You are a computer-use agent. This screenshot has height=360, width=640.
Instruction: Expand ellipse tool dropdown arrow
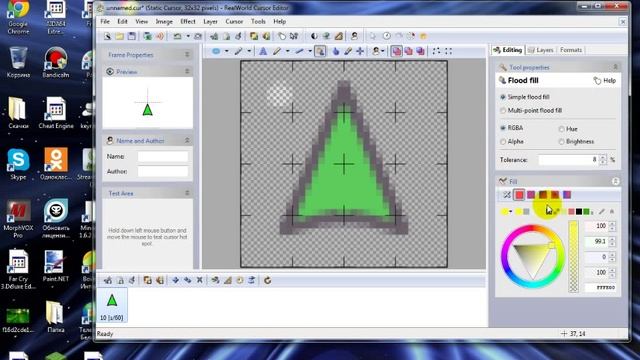point(227,51)
